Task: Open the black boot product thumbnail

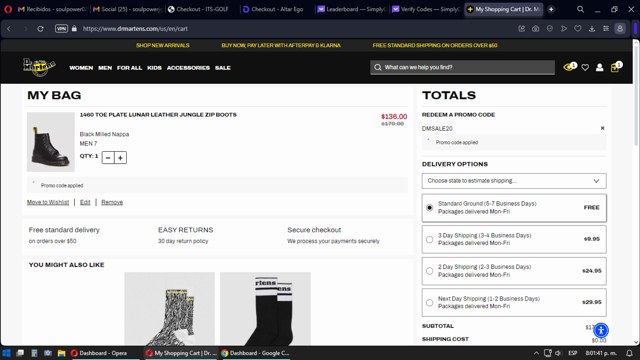Action: [51, 142]
